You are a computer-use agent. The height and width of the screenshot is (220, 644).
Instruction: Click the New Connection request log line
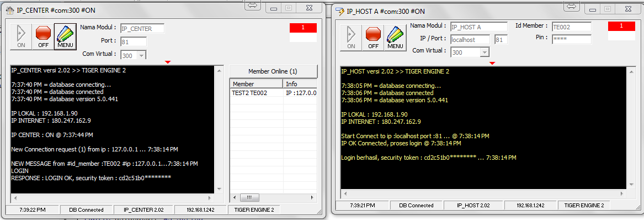click(94, 149)
